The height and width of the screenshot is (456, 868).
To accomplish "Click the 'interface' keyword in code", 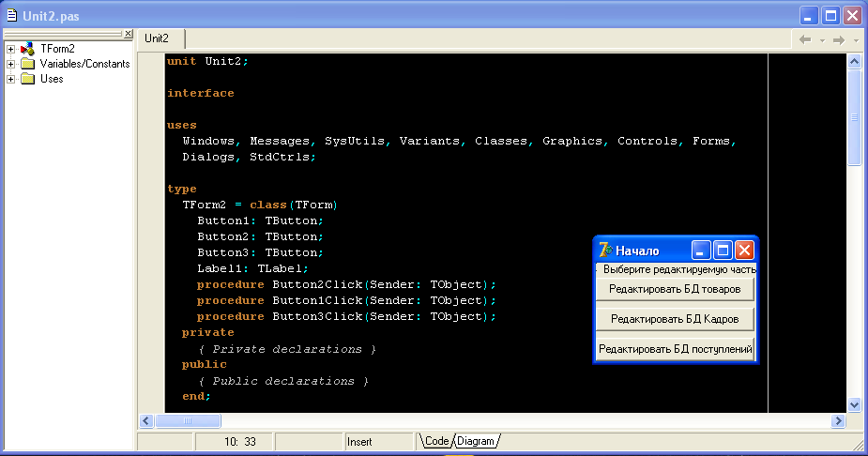I will (x=201, y=93).
